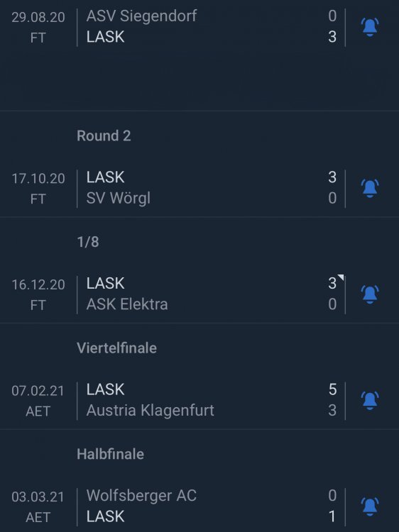Select the Viertelfinale section header
The width and height of the screenshot is (399, 532).
pos(117,348)
